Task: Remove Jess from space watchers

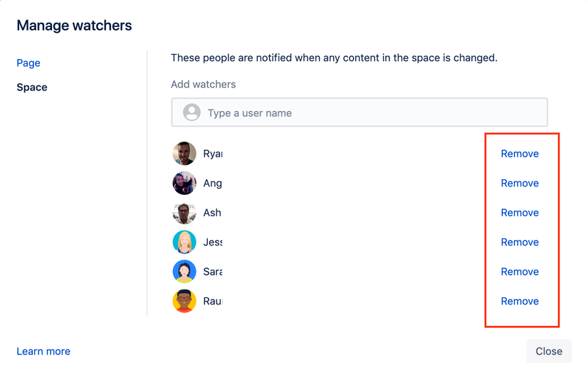Action: [x=520, y=242]
